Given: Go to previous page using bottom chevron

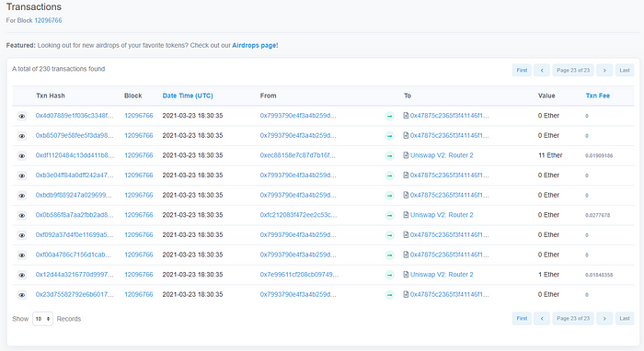Looking at the screenshot, I should (x=542, y=319).
